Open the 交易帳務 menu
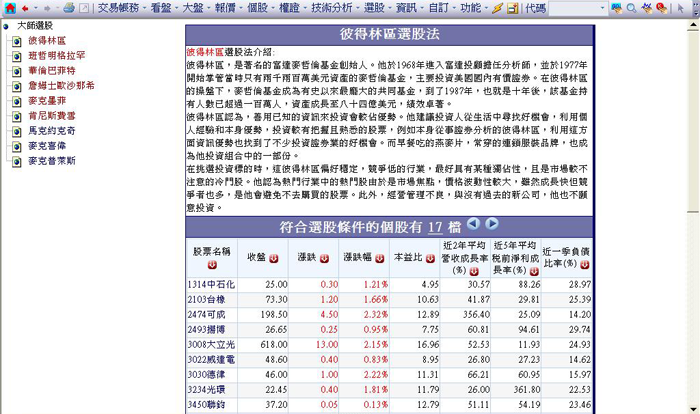 click(118, 8)
